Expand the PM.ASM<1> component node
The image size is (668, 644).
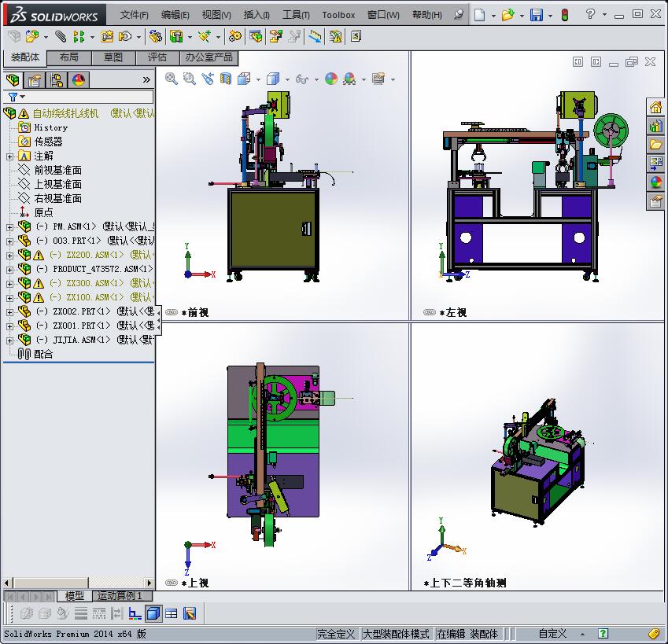point(9,227)
